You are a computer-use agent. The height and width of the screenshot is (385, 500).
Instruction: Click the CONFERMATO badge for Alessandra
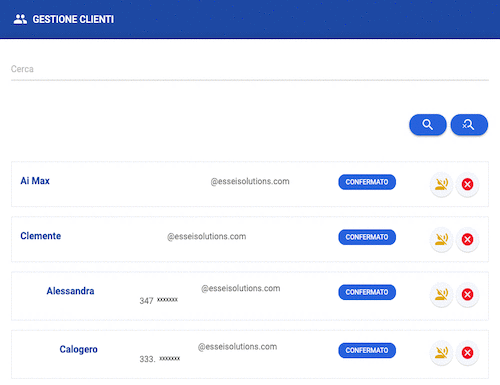click(x=367, y=292)
